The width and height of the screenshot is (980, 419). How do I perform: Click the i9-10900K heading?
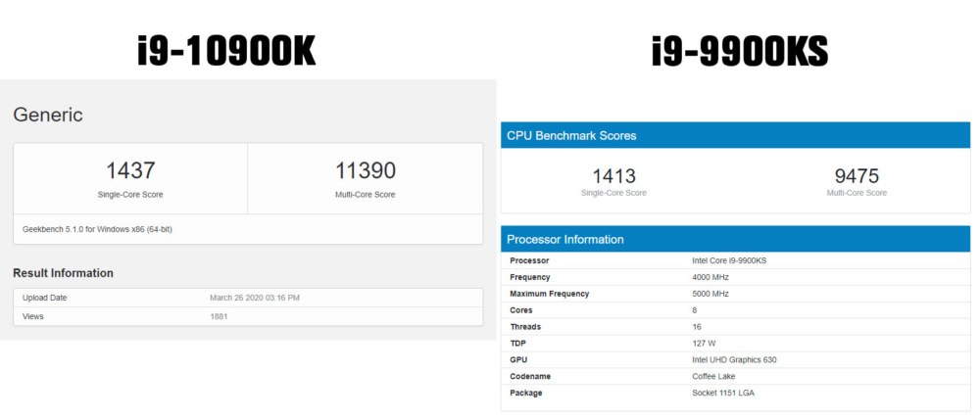pyautogui.click(x=227, y=51)
